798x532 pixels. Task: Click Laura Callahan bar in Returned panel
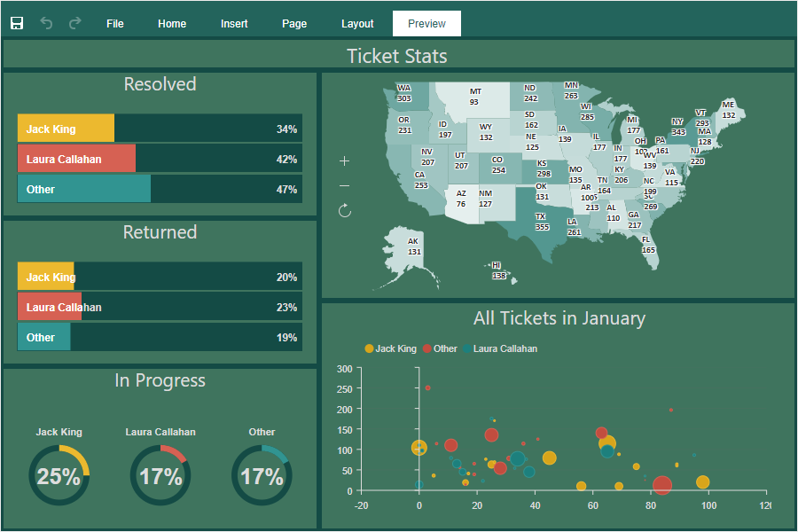[x=160, y=307]
